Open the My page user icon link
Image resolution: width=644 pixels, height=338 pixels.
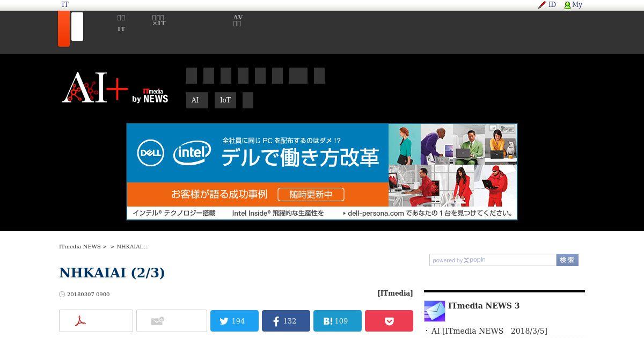coord(573,5)
